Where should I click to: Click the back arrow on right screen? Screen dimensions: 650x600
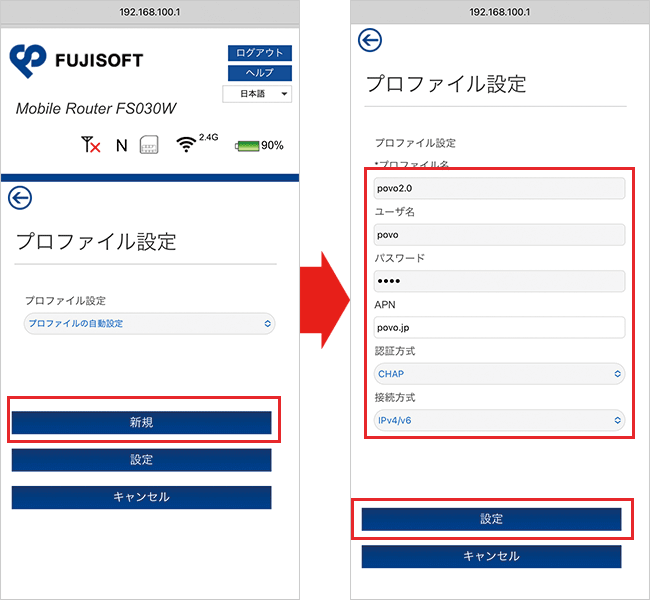click(x=370, y=40)
